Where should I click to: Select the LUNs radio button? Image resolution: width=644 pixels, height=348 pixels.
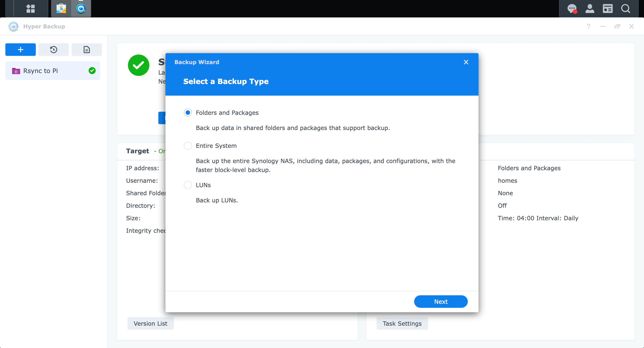pyautogui.click(x=187, y=185)
